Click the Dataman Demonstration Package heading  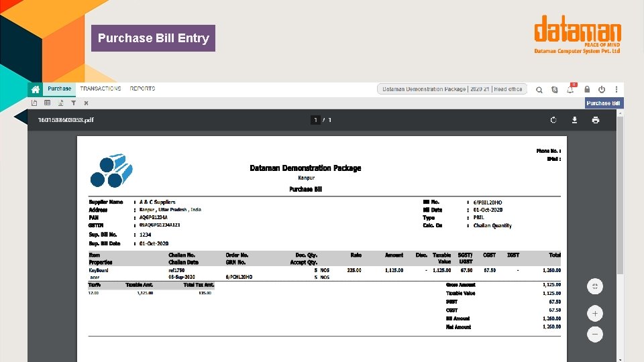(306, 168)
